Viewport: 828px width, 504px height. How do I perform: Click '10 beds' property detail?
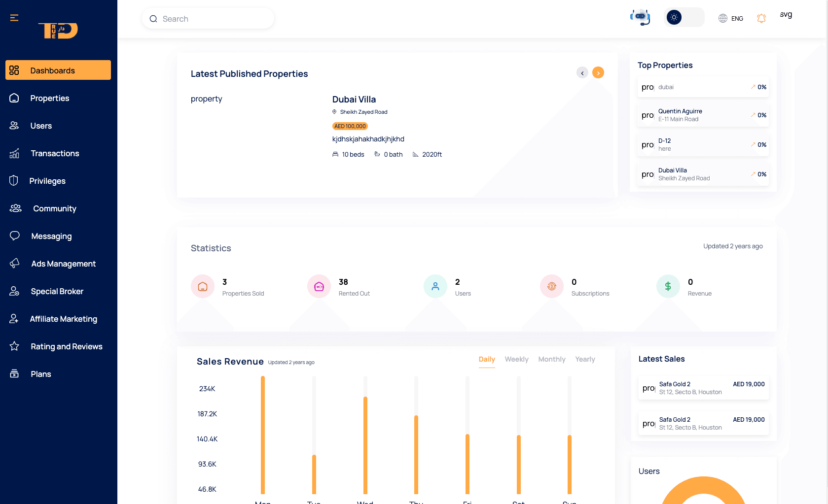tap(348, 154)
